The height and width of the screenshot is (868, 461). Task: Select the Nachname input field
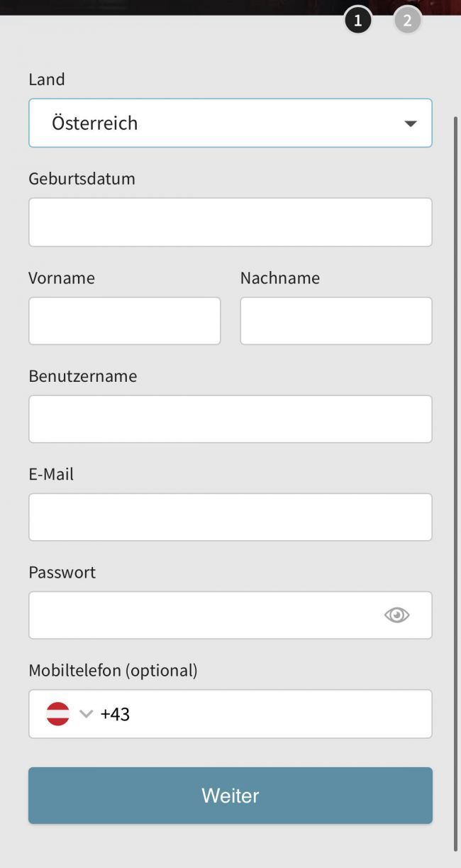click(335, 321)
